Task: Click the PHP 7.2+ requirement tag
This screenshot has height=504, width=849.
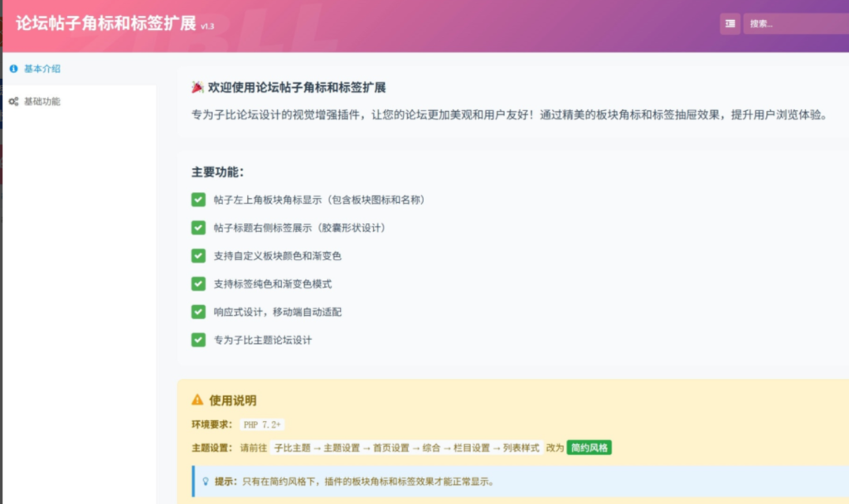Action: click(x=262, y=424)
